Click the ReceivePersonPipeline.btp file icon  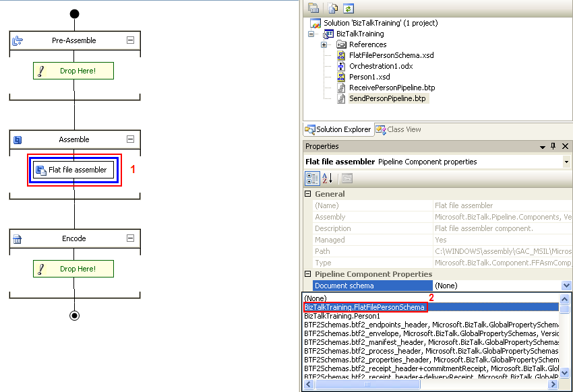(341, 88)
